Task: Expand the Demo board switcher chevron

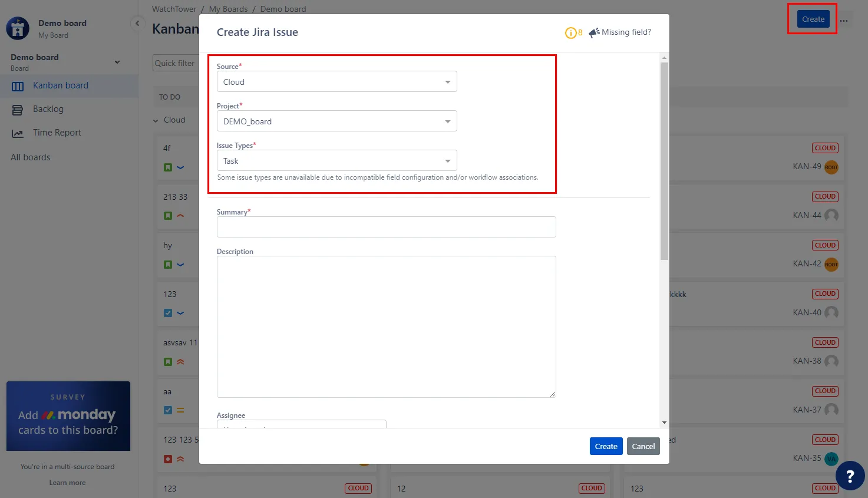Action: point(117,62)
